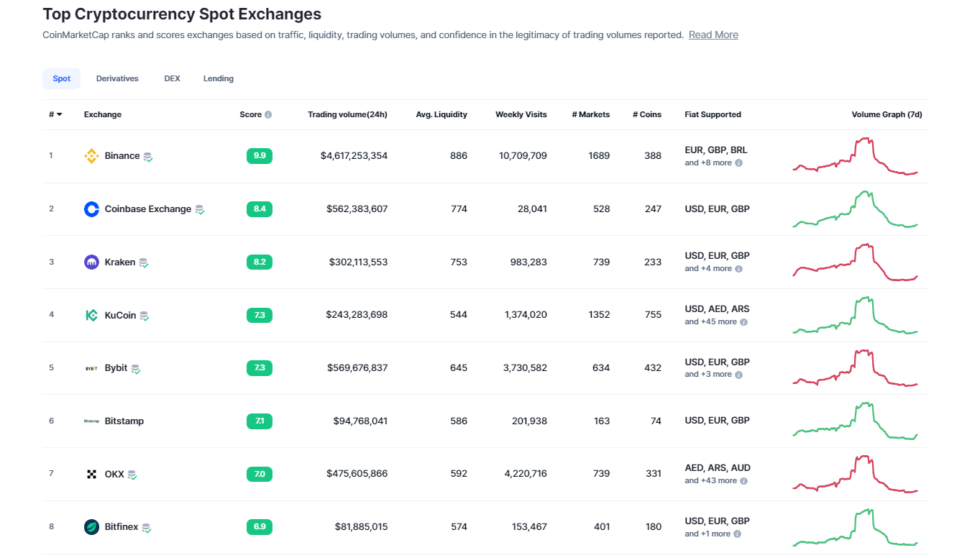Click Kraken 7d volume graph

coord(856,262)
